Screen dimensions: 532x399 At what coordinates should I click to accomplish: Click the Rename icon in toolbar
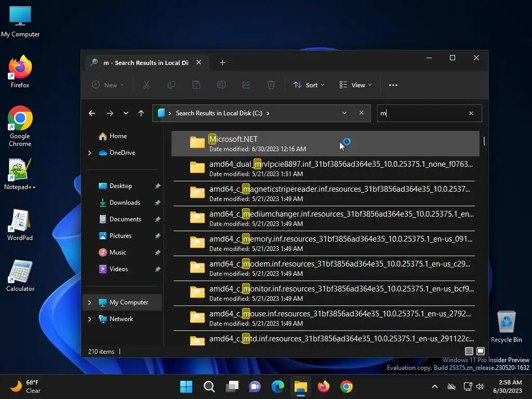point(221,85)
